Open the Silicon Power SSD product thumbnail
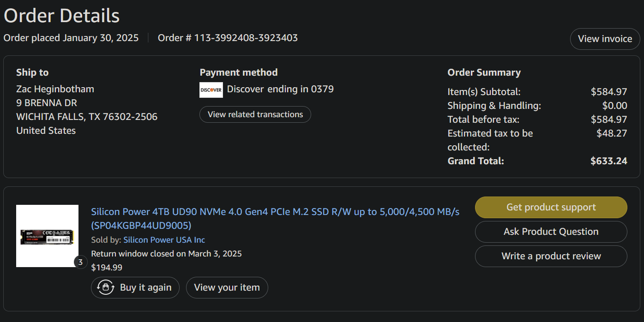 click(x=47, y=236)
